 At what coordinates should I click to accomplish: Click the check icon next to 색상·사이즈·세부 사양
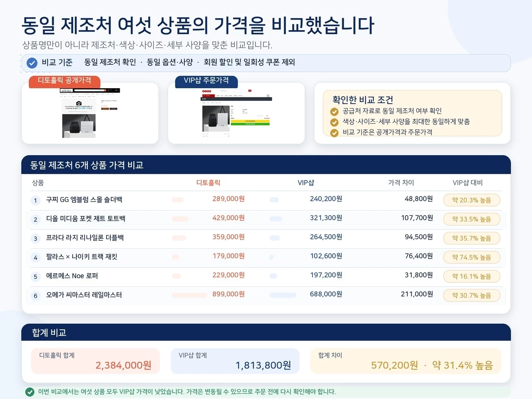click(x=334, y=122)
